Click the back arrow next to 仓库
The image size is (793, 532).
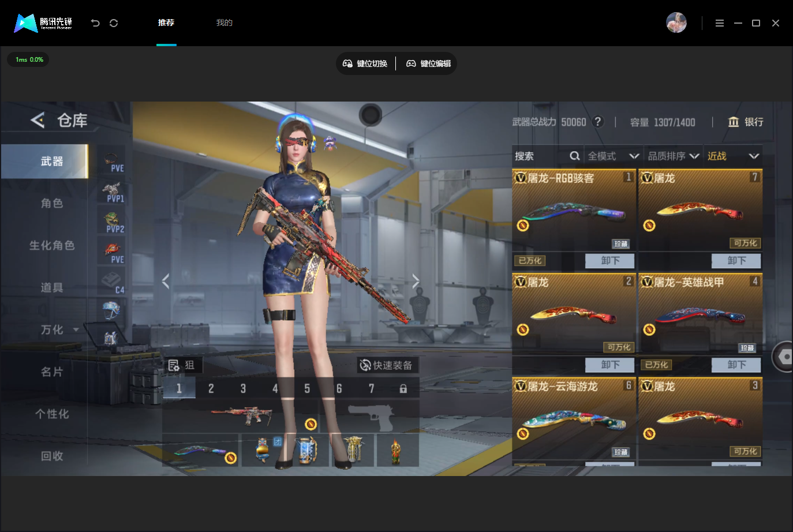pyautogui.click(x=38, y=120)
